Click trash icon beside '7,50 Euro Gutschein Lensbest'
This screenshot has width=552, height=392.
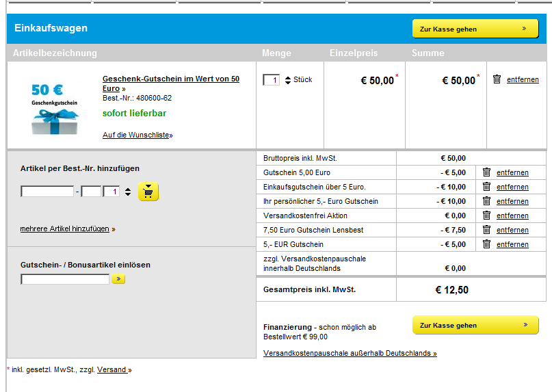click(x=486, y=230)
